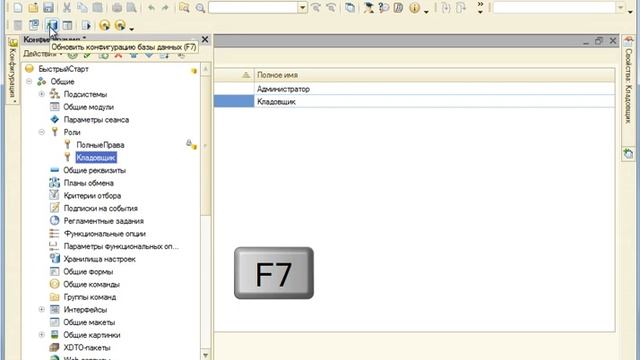Open the dropdown arrow next to info icon
The height and width of the screenshot is (360, 640).
point(427,11)
